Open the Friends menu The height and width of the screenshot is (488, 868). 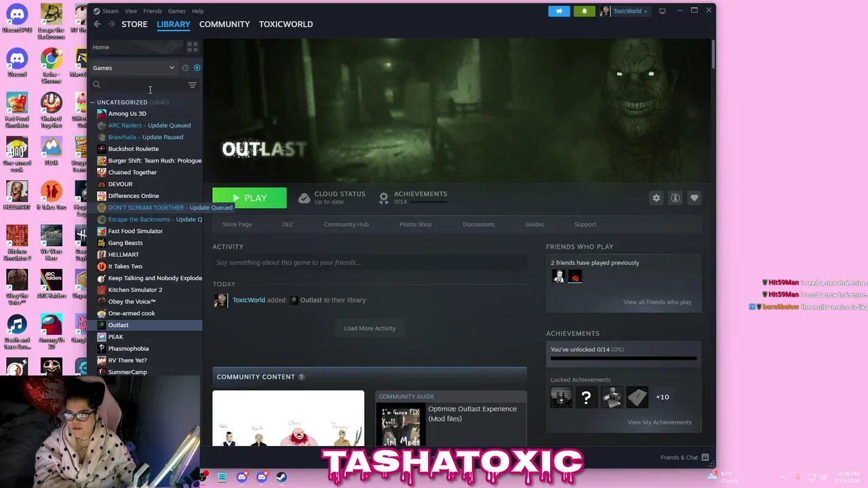tap(153, 11)
